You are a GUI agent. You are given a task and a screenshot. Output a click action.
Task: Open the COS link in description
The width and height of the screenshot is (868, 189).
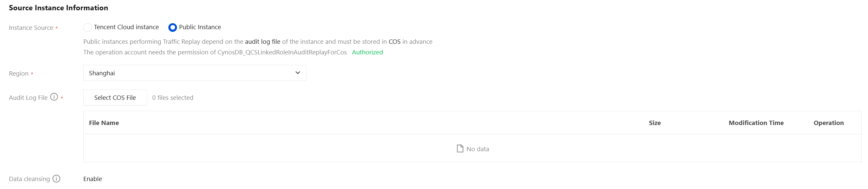(394, 42)
